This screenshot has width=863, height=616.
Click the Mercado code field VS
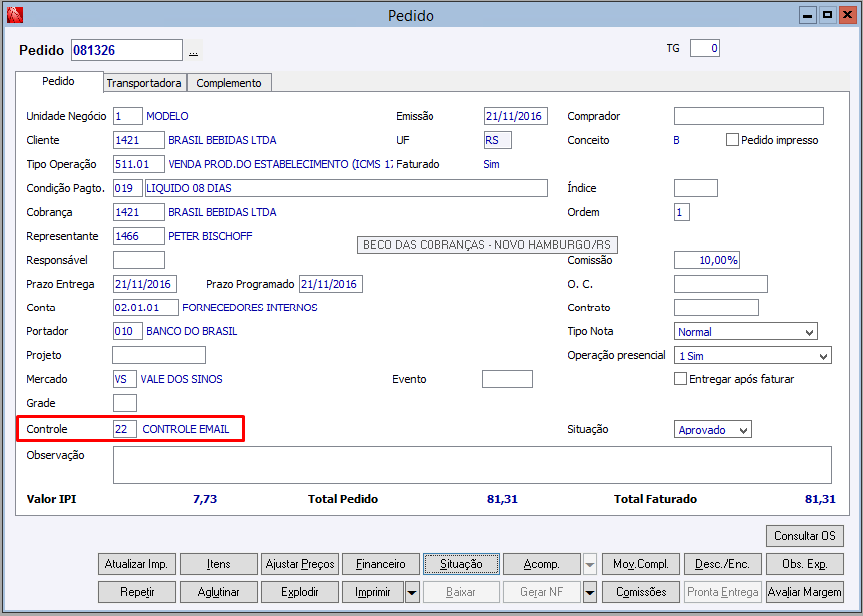(x=125, y=379)
